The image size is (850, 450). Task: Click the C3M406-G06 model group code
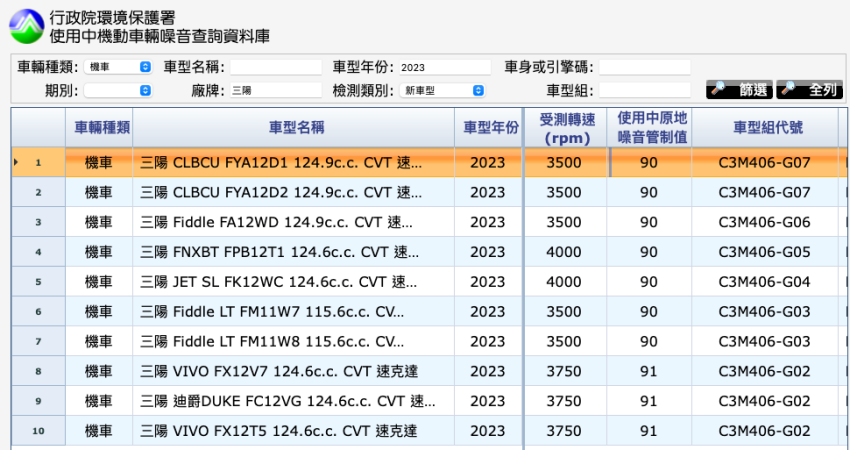(x=764, y=222)
